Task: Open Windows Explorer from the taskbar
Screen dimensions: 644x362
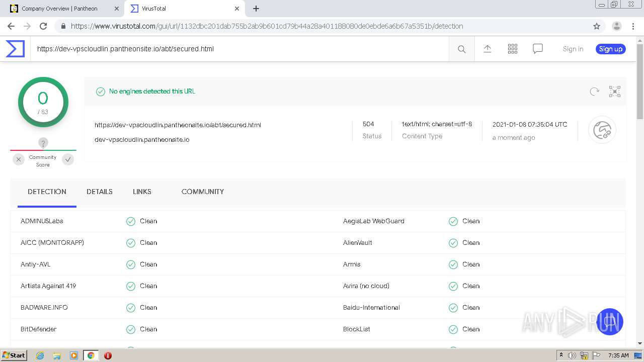Action: click(57, 355)
